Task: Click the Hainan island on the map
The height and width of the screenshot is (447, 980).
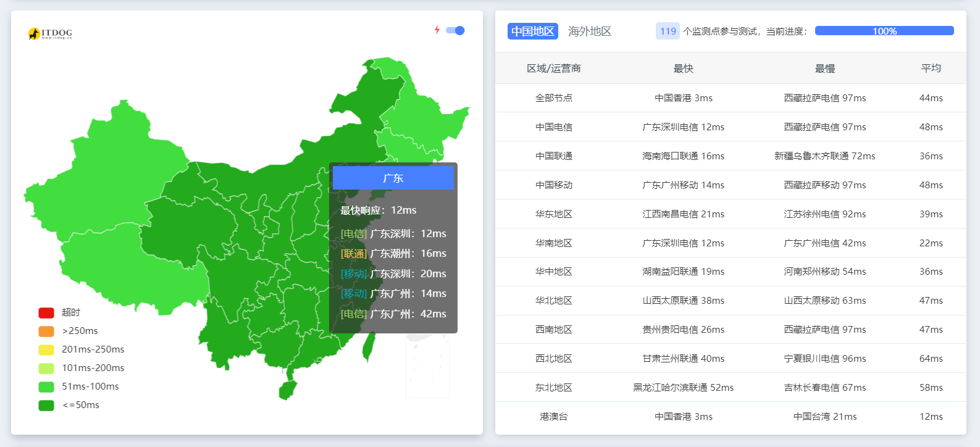Action: coord(287,390)
